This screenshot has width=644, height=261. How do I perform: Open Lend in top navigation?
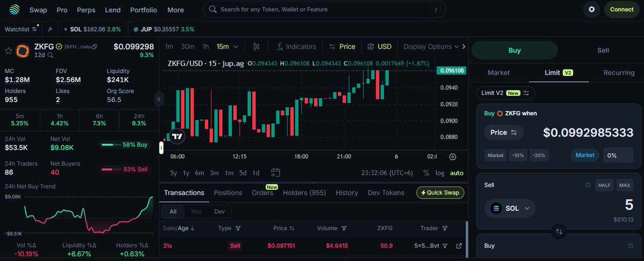tap(113, 10)
